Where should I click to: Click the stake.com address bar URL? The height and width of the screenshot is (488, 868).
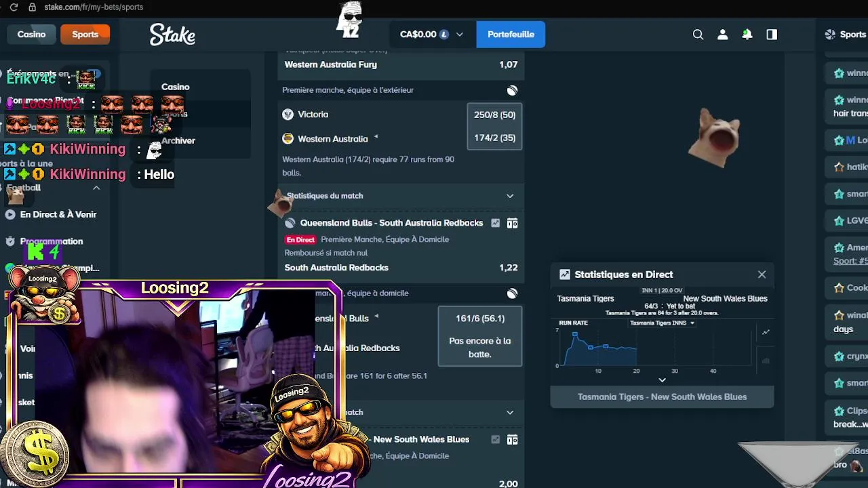pyautogui.click(x=94, y=7)
